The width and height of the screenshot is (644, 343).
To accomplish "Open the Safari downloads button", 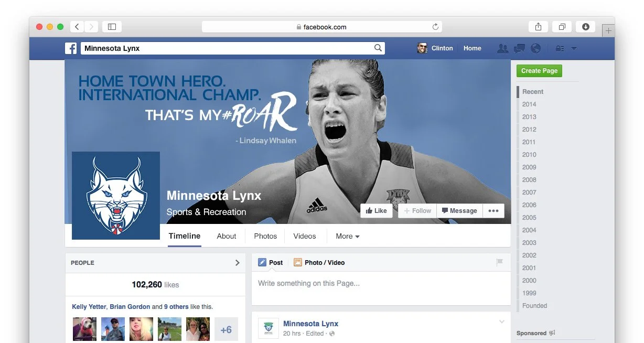I will tap(586, 27).
